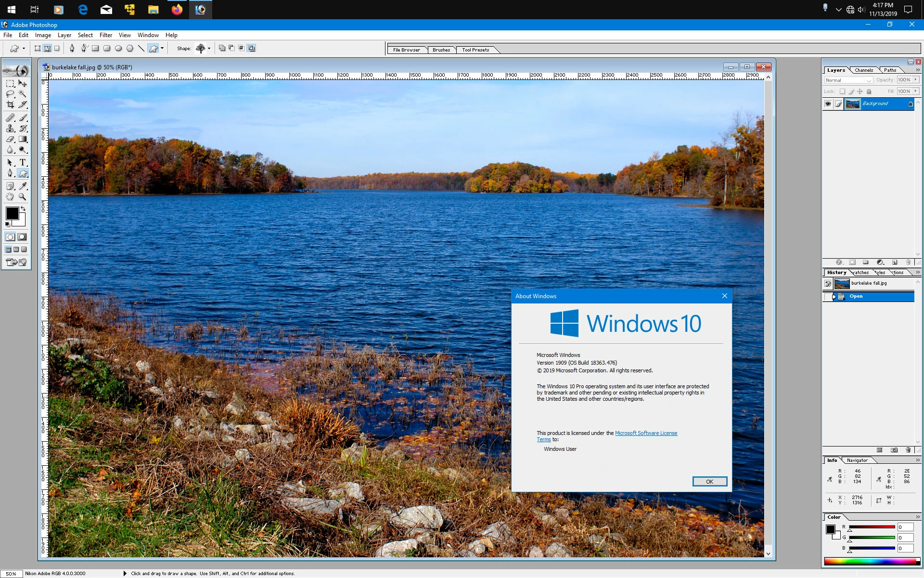Screen dimensions: 924x578
Task: Expand the layer Opacity slider arrow
Action: [x=915, y=80]
